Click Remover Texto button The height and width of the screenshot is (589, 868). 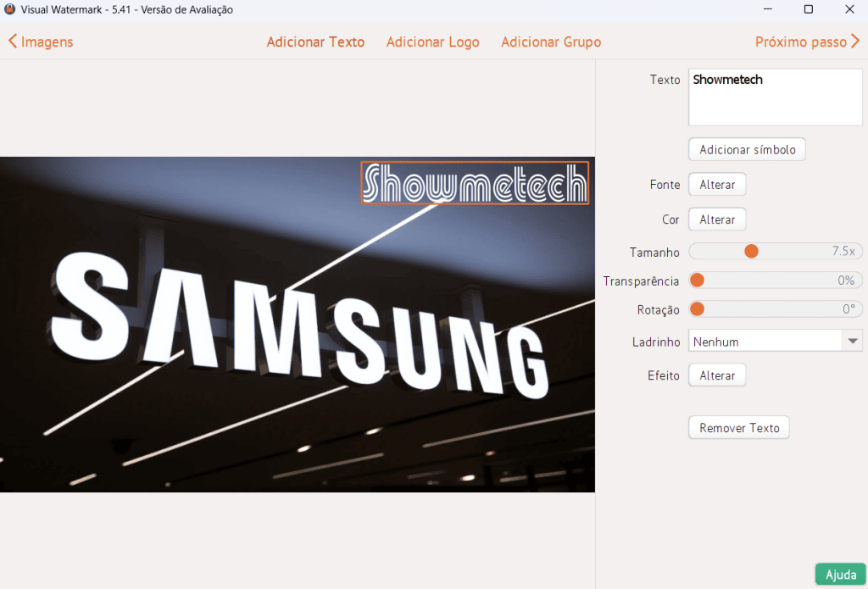coord(738,428)
